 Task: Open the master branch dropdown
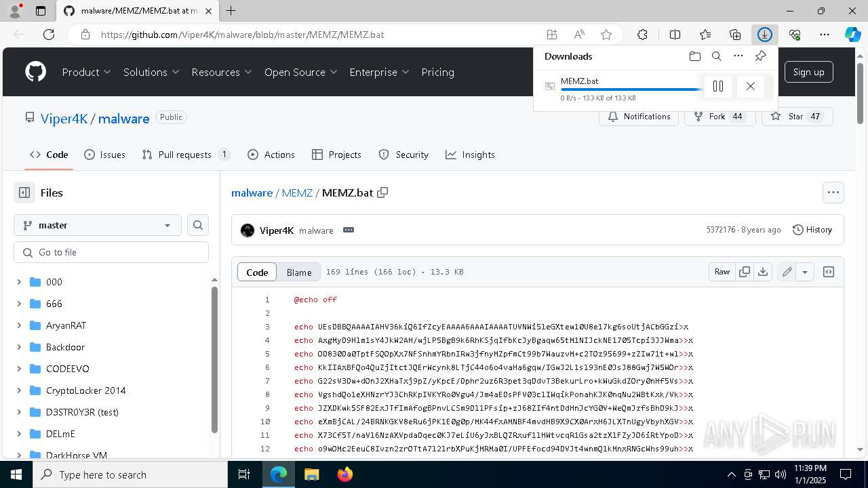[98, 225]
